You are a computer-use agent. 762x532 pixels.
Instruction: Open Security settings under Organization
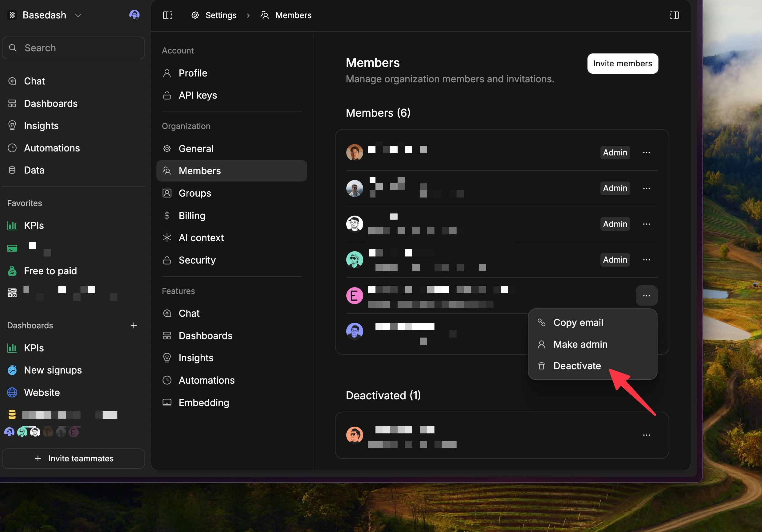tap(197, 260)
